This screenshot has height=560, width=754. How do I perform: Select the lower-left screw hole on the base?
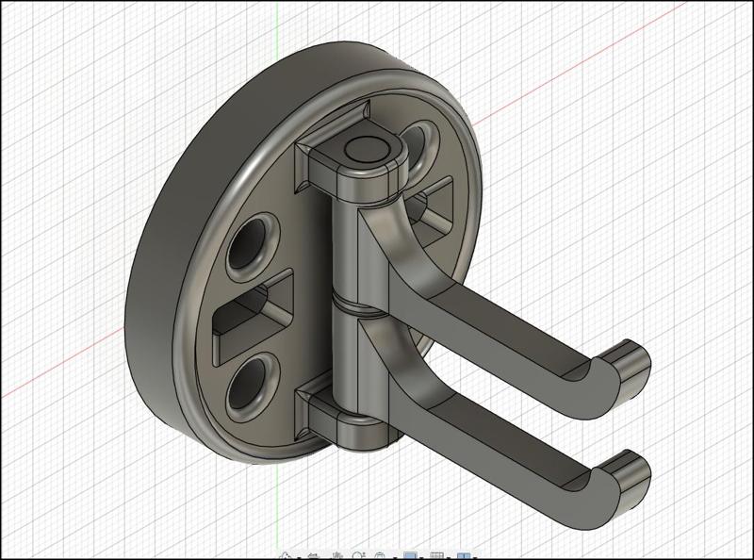point(250,383)
